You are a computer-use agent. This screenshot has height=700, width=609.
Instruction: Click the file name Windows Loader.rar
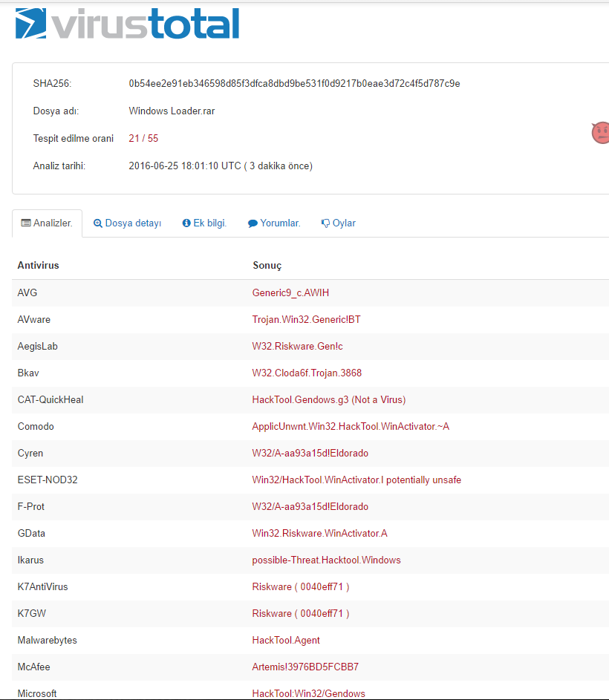[172, 111]
